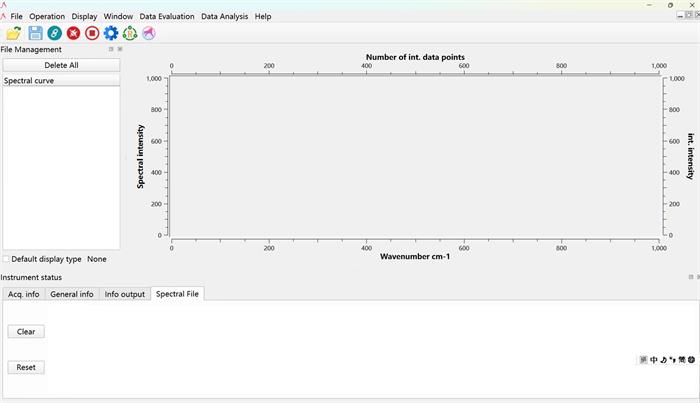Image resolution: width=700 pixels, height=403 pixels.
Task: Switch to the Acq. info tab
Action: (x=24, y=294)
